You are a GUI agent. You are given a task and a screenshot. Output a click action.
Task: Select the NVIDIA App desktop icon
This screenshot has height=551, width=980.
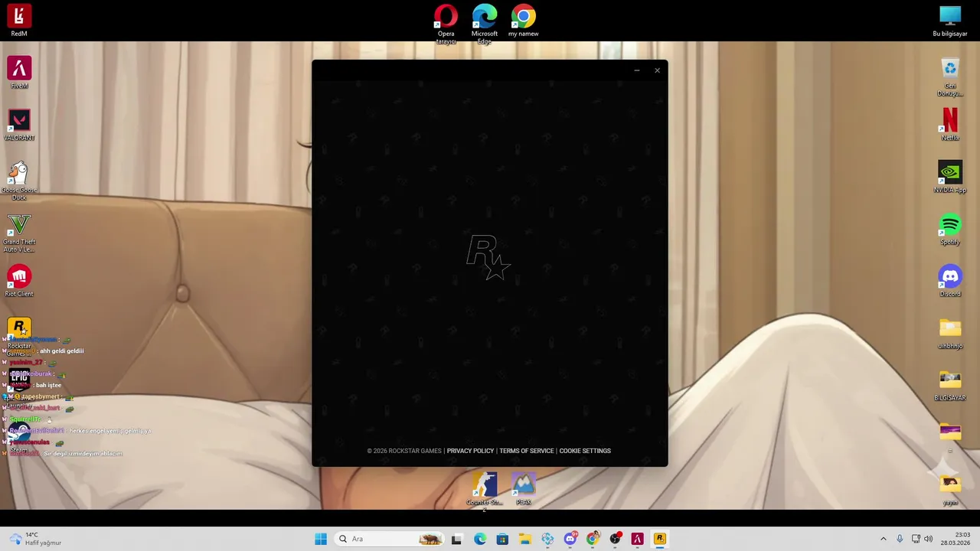tap(950, 177)
